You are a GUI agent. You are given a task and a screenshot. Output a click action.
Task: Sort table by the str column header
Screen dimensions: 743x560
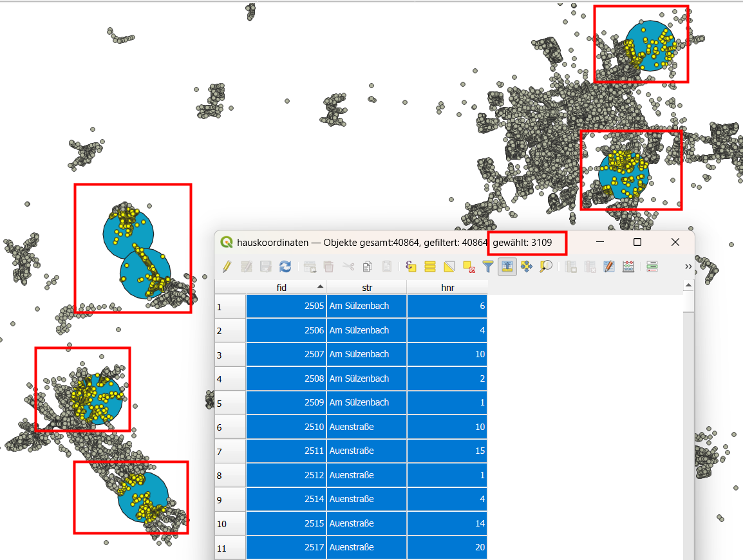coord(367,288)
